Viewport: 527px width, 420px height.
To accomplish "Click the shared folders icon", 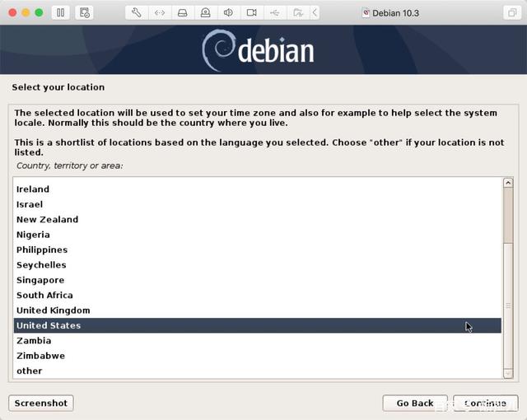I will [x=298, y=13].
